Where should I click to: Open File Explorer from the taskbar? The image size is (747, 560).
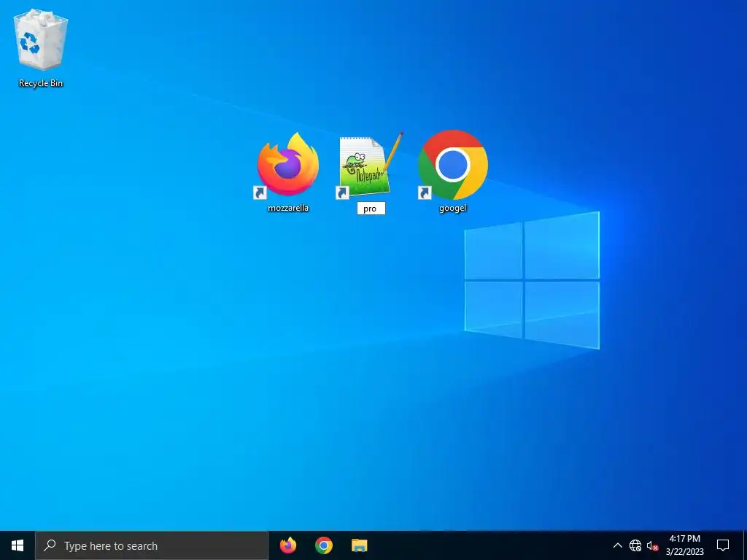pyautogui.click(x=359, y=545)
